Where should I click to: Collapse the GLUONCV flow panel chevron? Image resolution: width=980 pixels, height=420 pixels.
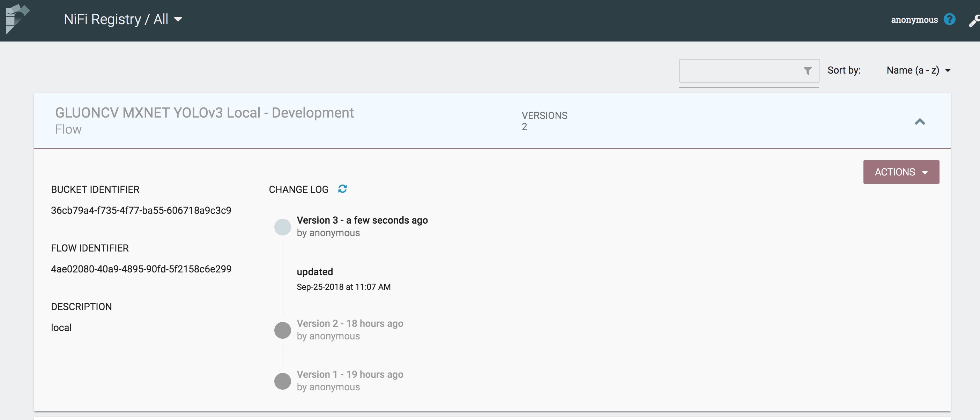tap(920, 122)
